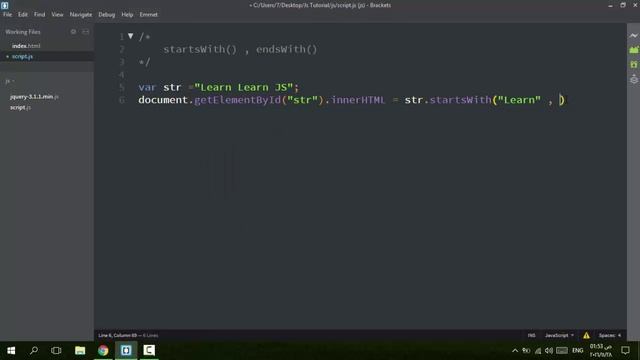Open the Edit menu
This screenshot has width=640, height=360.
pos(23,14)
